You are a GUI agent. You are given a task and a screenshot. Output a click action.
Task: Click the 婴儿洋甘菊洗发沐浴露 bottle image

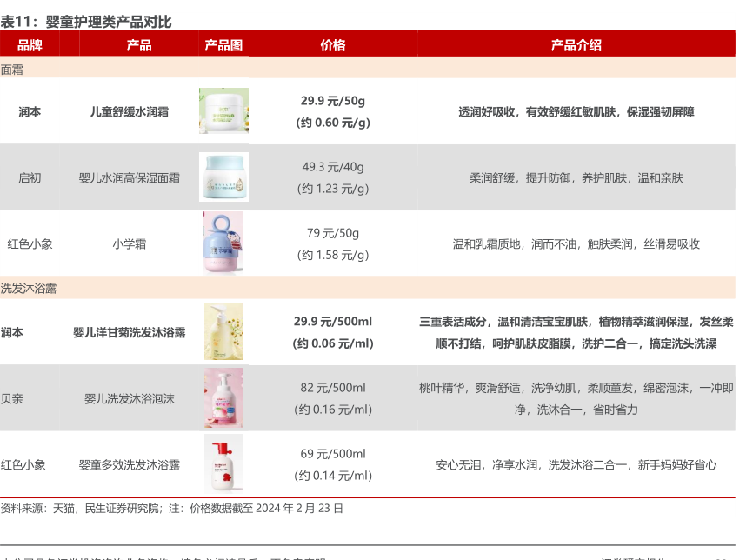pos(223,332)
